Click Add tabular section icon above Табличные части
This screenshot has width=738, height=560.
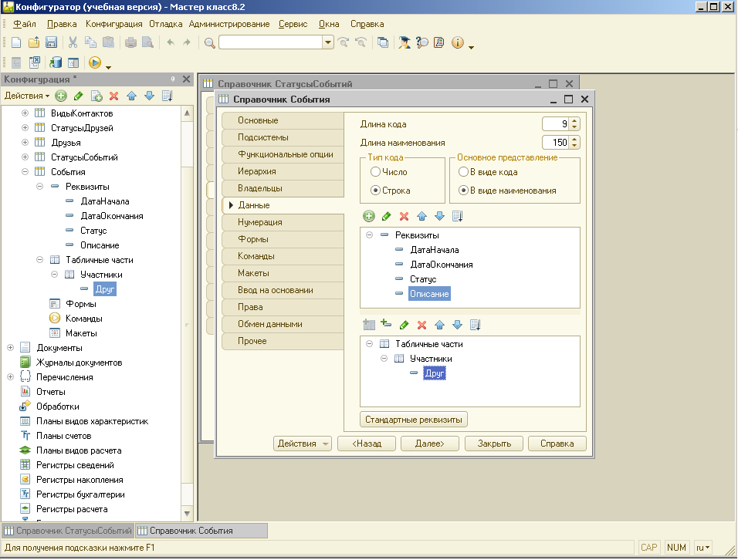tap(369, 325)
